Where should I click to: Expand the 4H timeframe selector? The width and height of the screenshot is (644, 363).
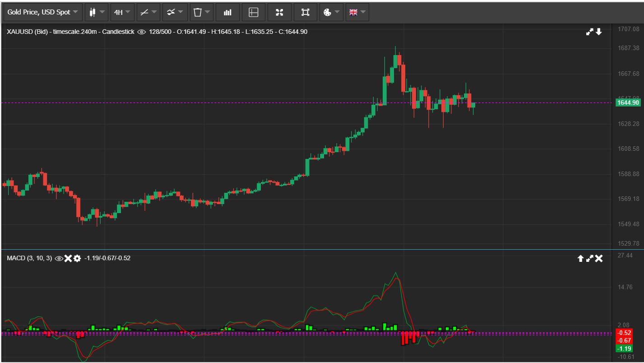coord(122,12)
